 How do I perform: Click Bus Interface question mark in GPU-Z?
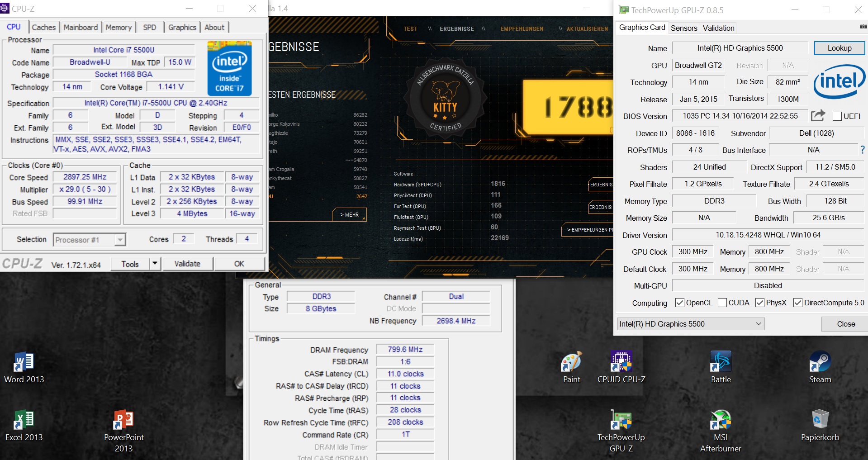click(862, 150)
